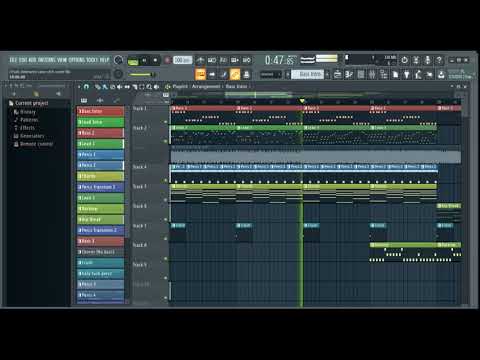Adjust the green master volume slider
The width and height of the screenshot is (480, 360).
click(x=143, y=74)
